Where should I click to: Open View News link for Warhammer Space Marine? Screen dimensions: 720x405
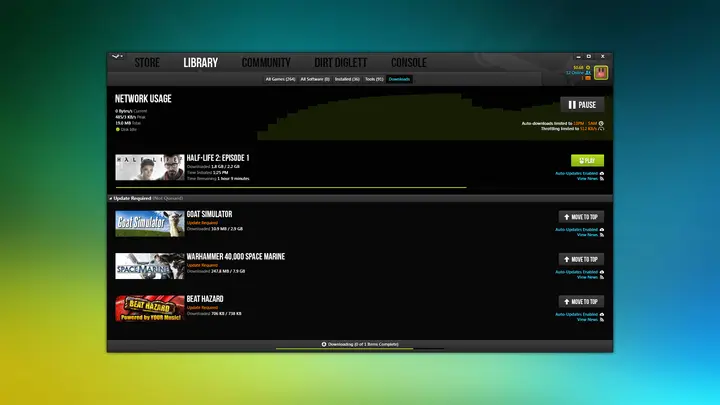click(x=587, y=277)
